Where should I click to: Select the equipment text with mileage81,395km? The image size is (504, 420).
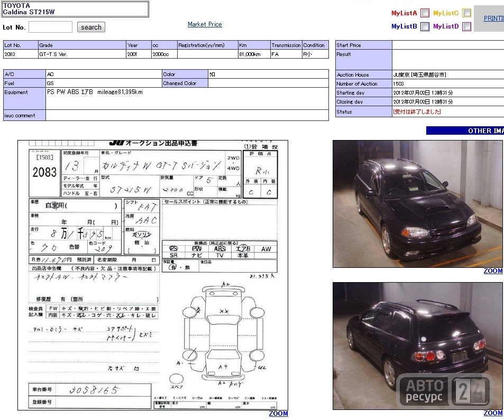coord(95,92)
